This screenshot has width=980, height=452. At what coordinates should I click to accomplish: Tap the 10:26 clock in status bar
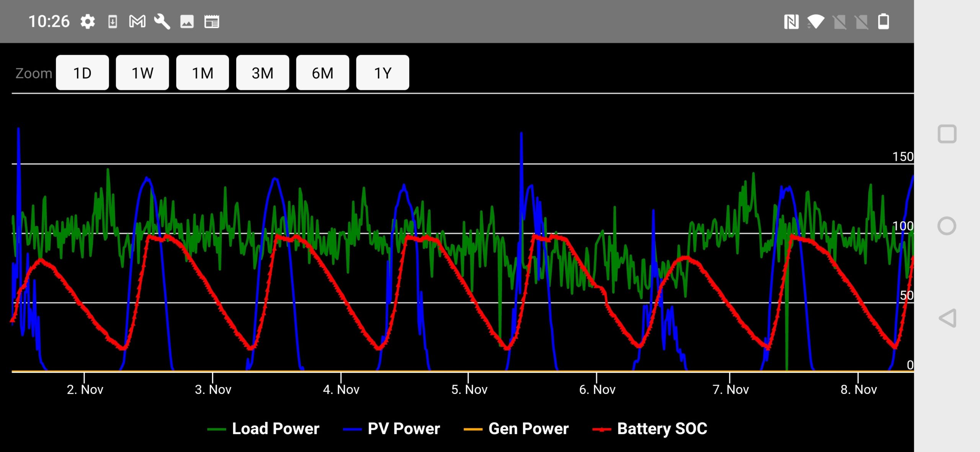[x=49, y=22]
